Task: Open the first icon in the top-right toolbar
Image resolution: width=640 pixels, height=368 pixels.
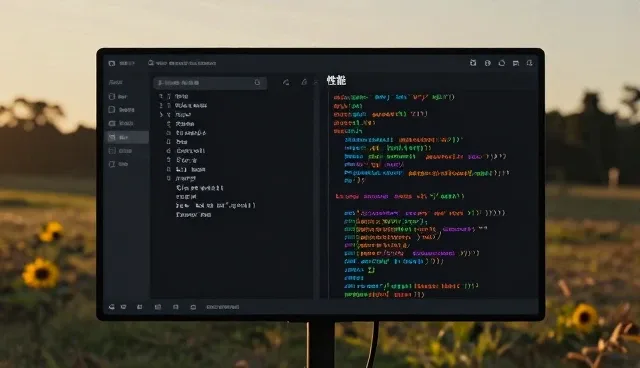Action: tap(473, 63)
